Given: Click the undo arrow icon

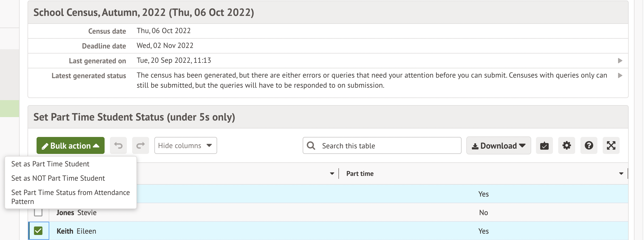Looking at the screenshot, I should (x=118, y=145).
